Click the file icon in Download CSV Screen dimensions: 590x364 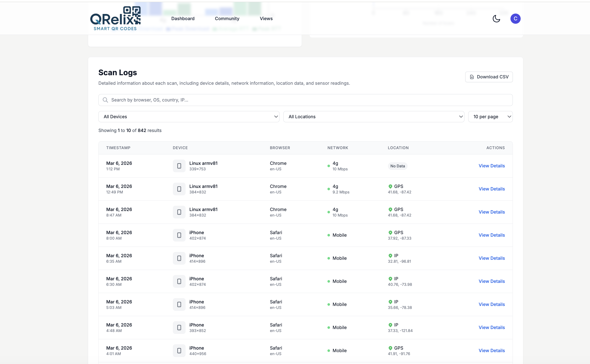[x=472, y=77]
